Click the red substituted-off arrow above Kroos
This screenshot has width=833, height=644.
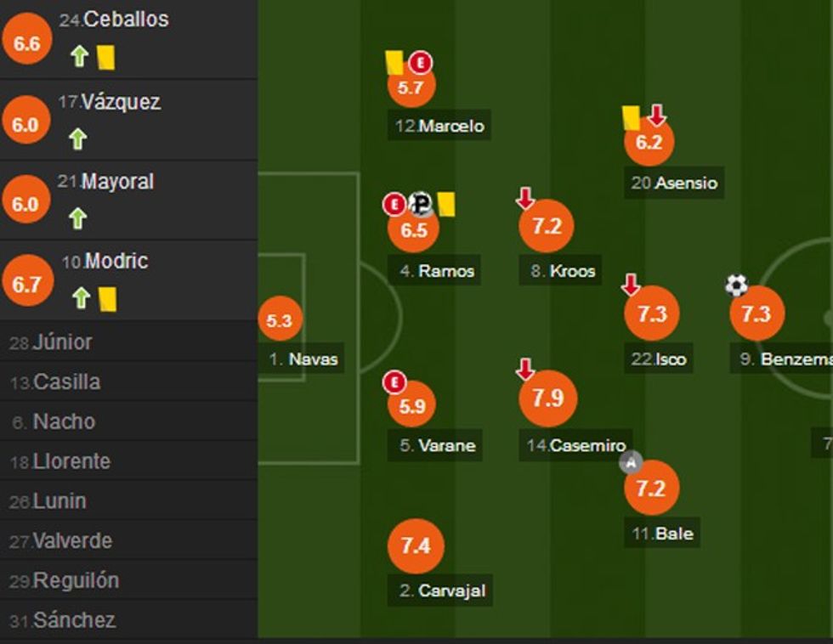pos(525,199)
